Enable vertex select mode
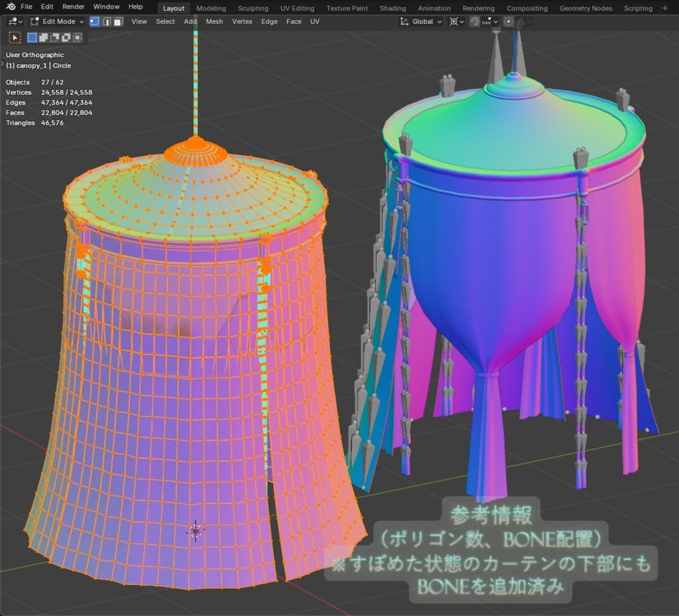Image resolution: width=679 pixels, height=616 pixels. [95, 21]
